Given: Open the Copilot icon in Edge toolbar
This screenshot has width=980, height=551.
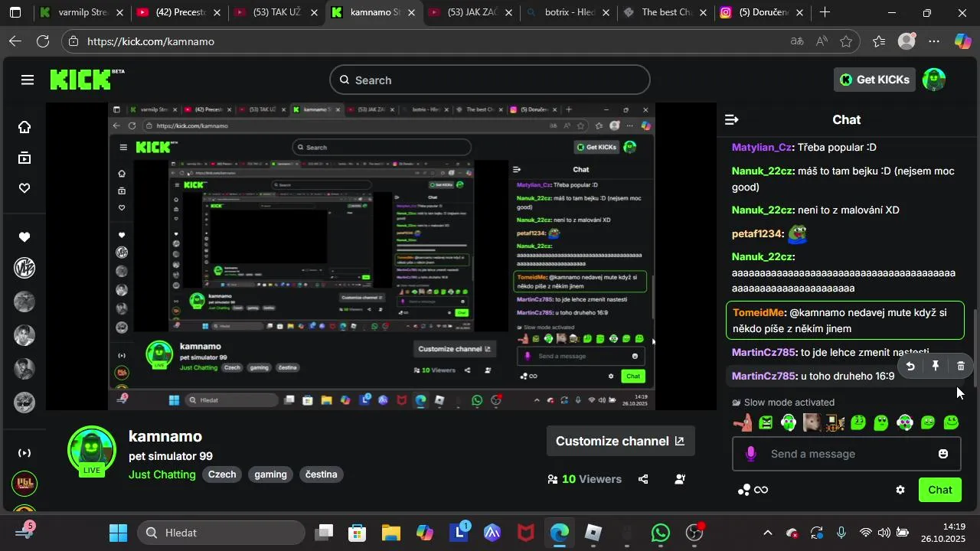Looking at the screenshot, I should click(962, 41).
